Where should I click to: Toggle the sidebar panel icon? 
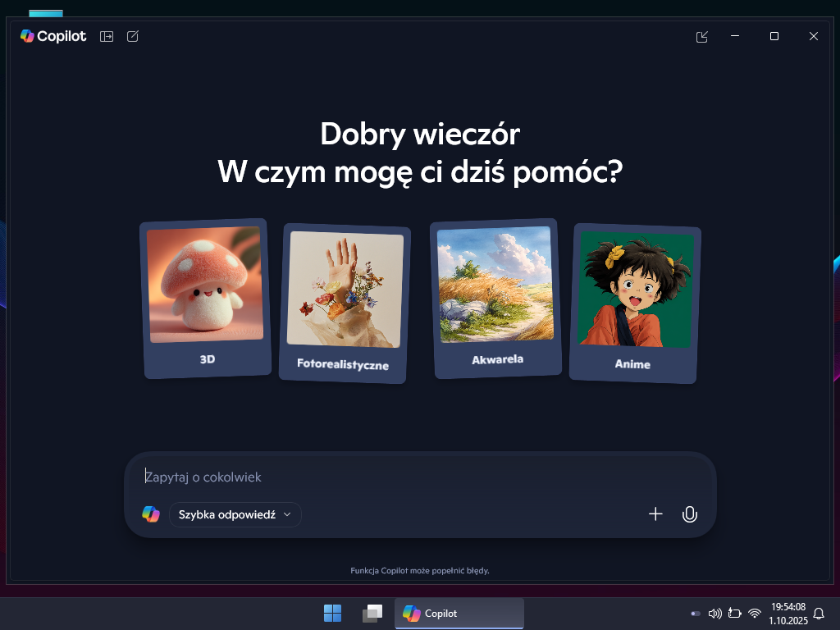pyautogui.click(x=107, y=36)
